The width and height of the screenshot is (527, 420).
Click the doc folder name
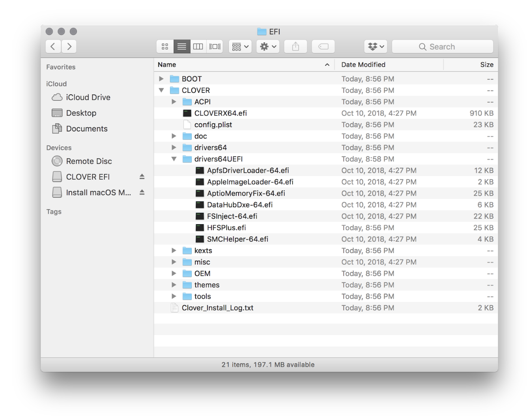(x=201, y=136)
